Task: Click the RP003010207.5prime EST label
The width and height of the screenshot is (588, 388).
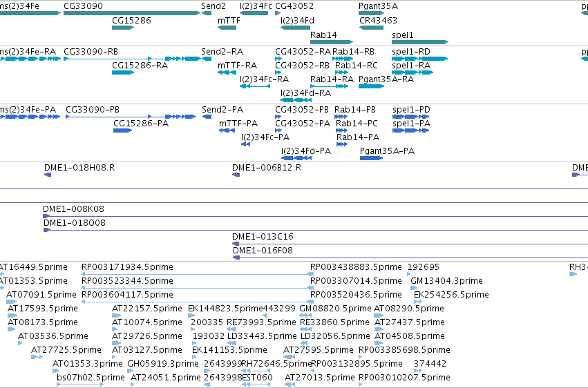Action: [404, 378]
